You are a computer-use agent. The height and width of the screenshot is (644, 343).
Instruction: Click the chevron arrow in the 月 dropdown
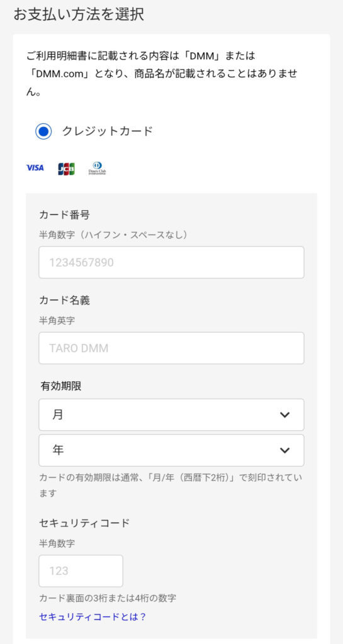[x=284, y=415]
